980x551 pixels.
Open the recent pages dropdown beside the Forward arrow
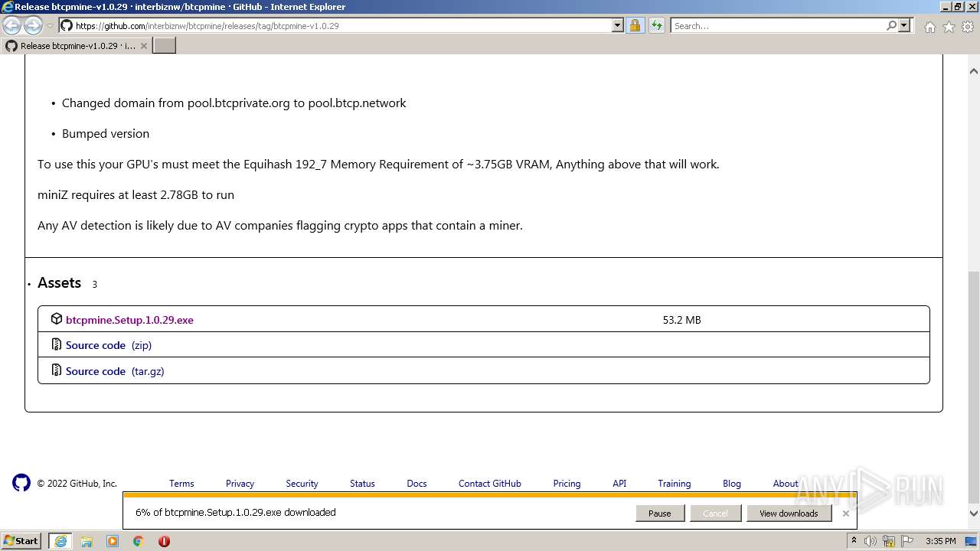(50, 26)
